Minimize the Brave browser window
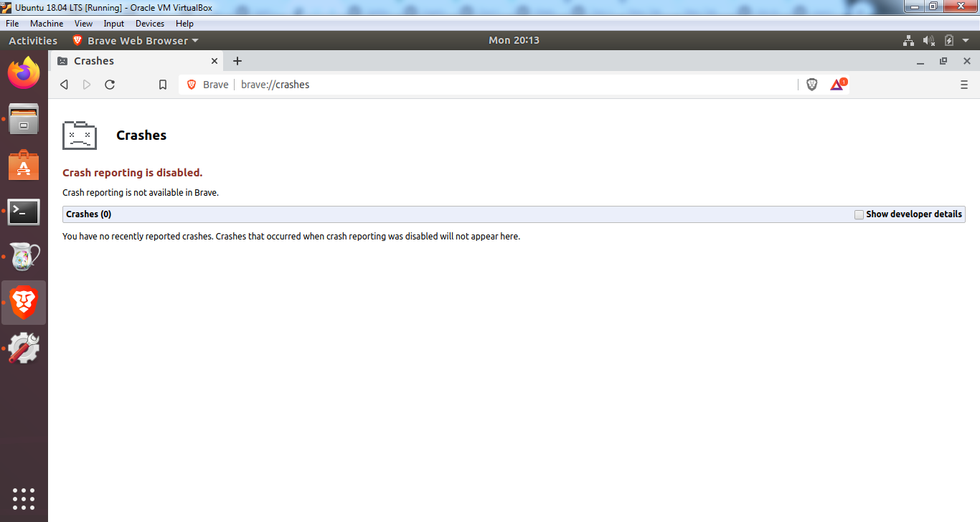 [920, 62]
